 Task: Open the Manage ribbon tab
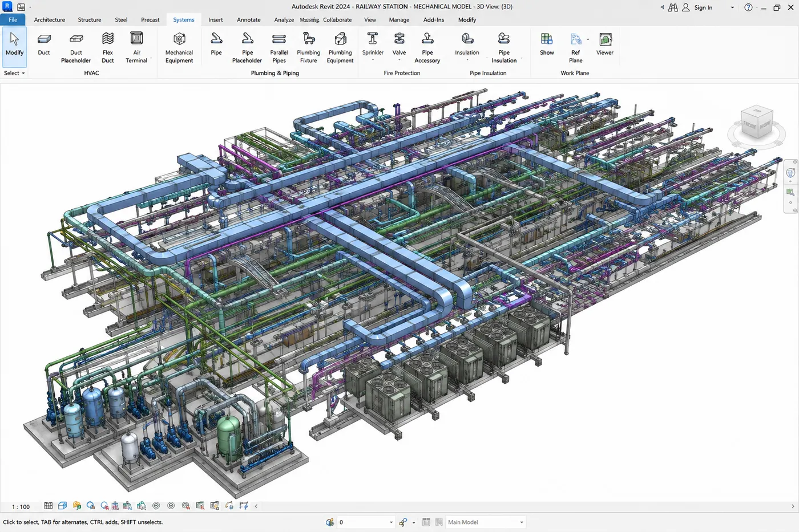tap(399, 19)
